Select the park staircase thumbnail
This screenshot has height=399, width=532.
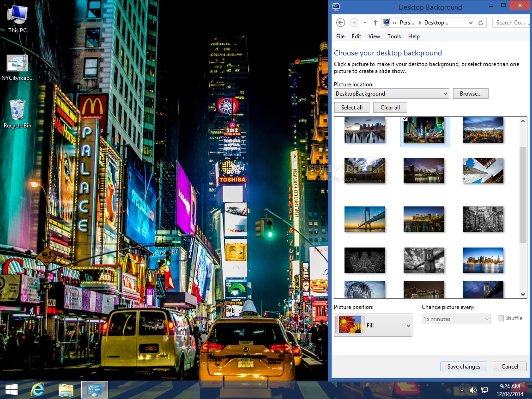click(x=365, y=171)
